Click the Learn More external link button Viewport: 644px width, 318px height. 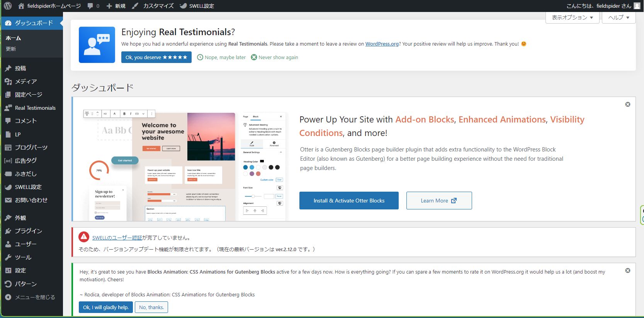(439, 201)
